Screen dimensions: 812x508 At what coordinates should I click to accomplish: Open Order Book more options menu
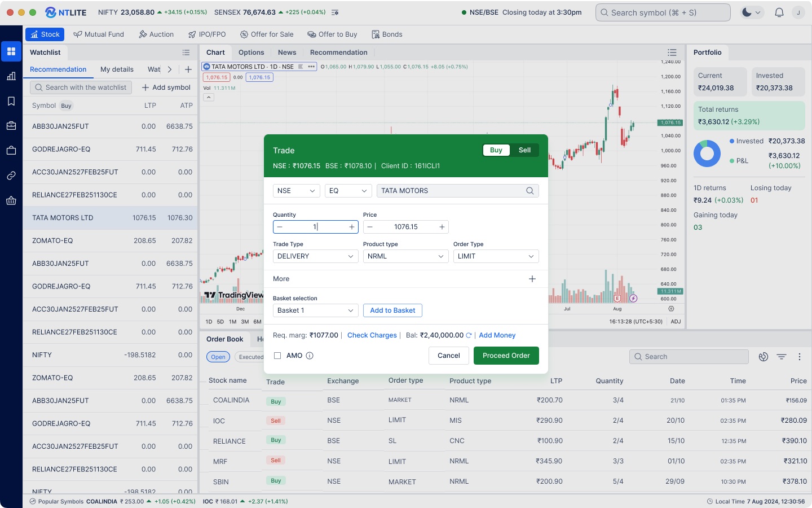(800, 357)
